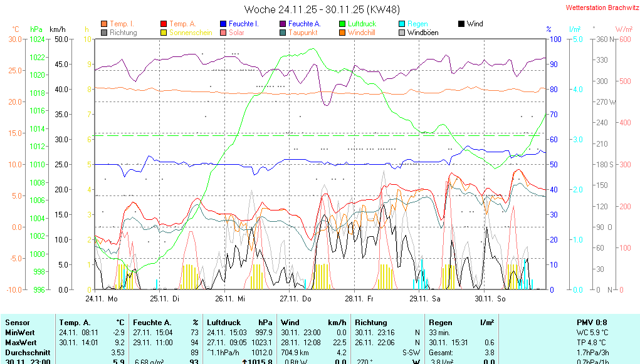This screenshot has height=364, width=640.
Task: Click the Wetterstation Brachwitz label
Action: (597, 8)
